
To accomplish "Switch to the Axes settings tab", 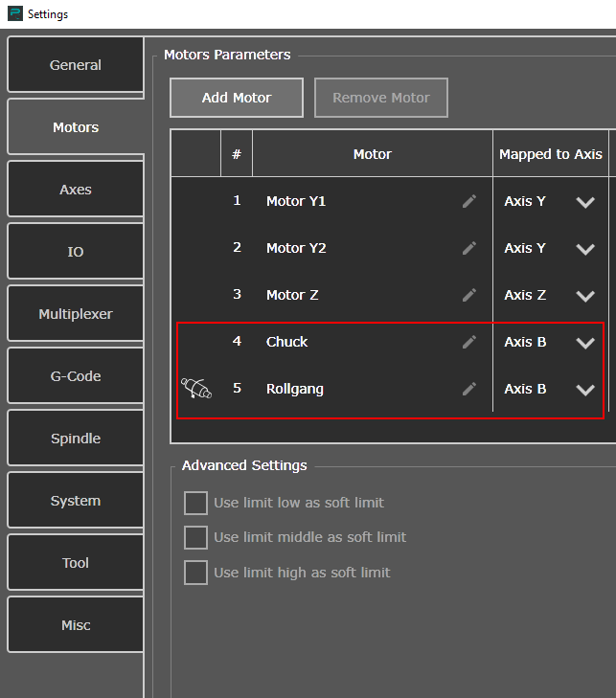I will click(x=76, y=190).
